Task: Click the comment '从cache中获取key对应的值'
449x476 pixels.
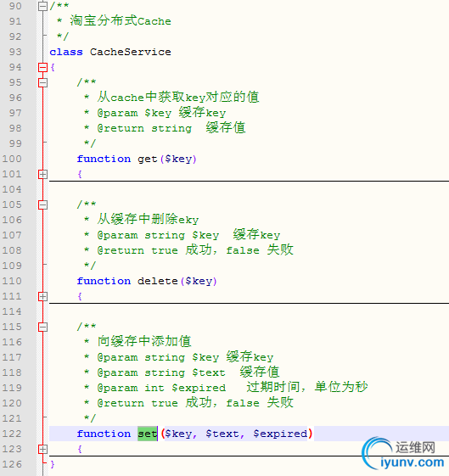Action: [178, 97]
